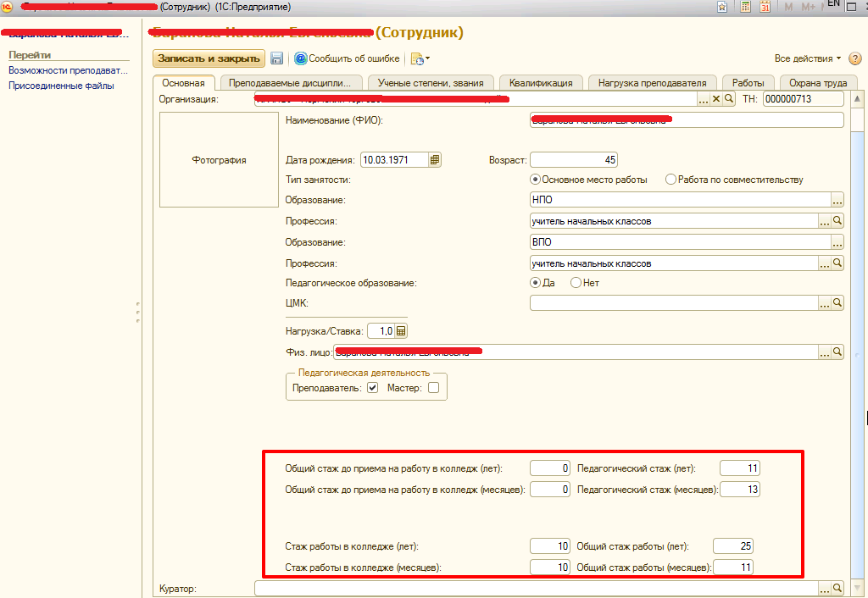Expand the Все действия dropdown menu
This screenshot has width=868, height=598.
(807, 58)
